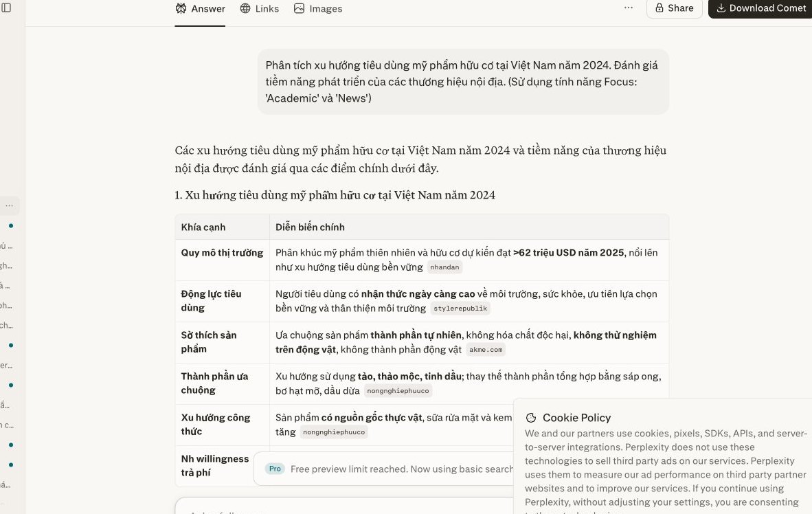
Task: Open the three-dot more options menu
Action: click(628, 8)
